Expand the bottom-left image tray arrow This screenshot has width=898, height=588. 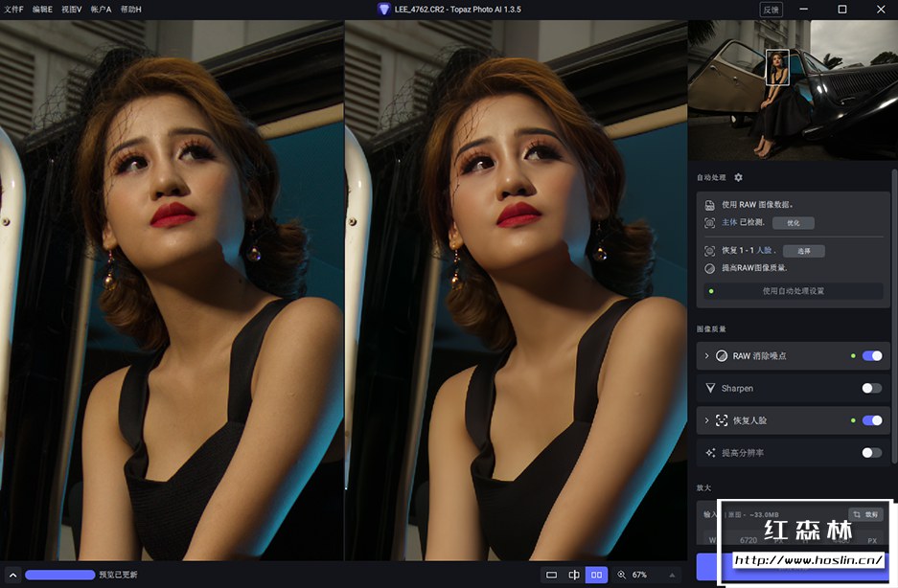(x=12, y=575)
